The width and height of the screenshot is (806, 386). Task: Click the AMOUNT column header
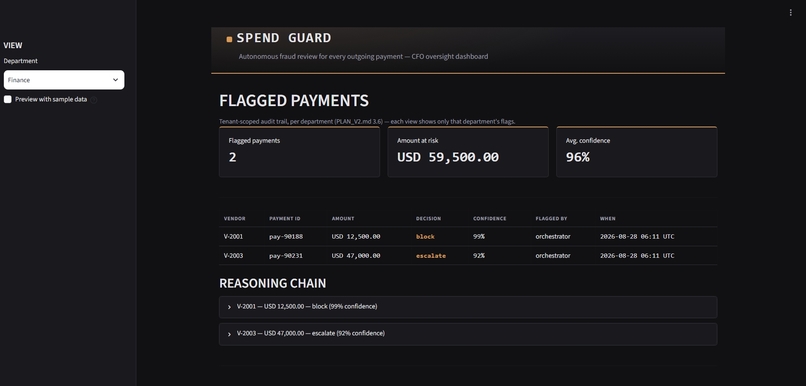343,218
